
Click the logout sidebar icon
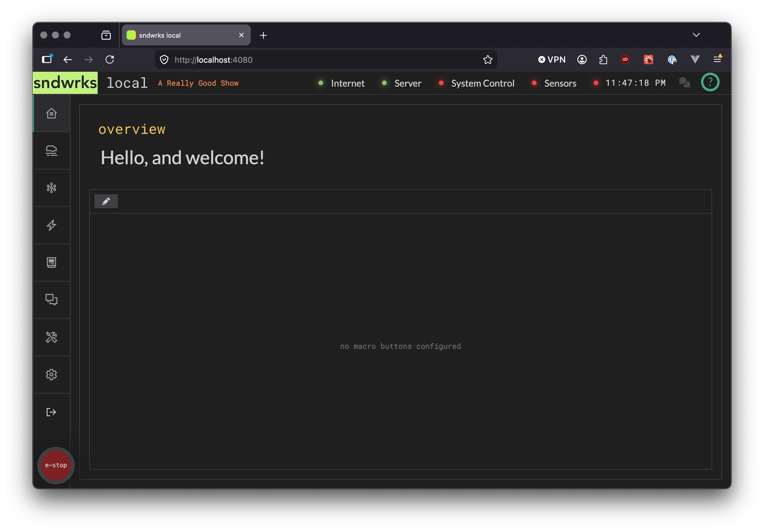(51, 412)
